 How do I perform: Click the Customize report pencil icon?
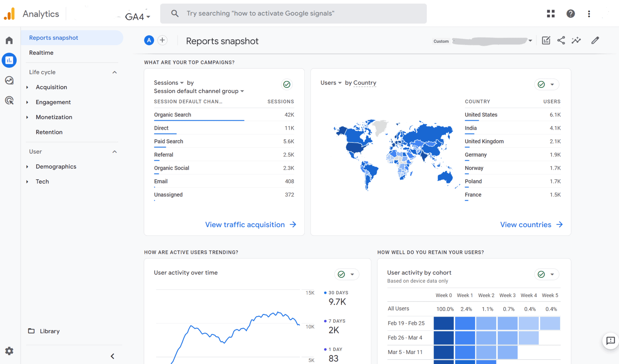pyautogui.click(x=595, y=40)
